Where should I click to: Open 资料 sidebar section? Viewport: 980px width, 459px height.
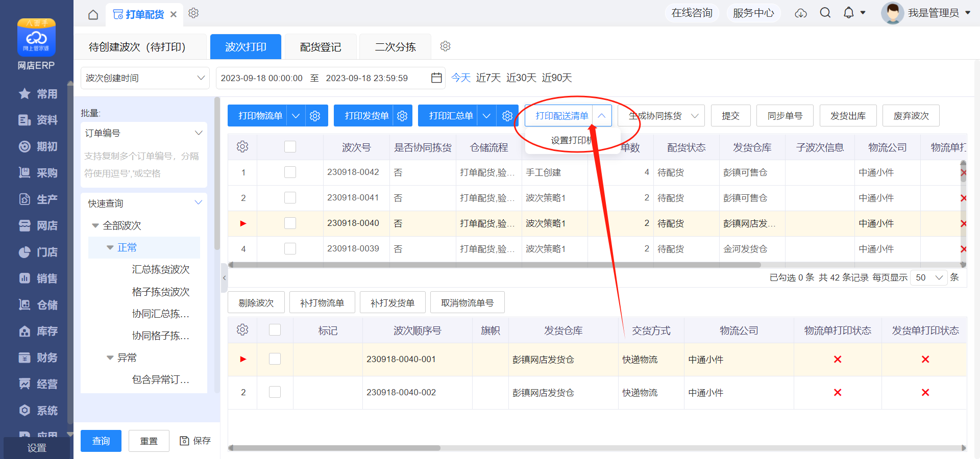click(x=38, y=120)
